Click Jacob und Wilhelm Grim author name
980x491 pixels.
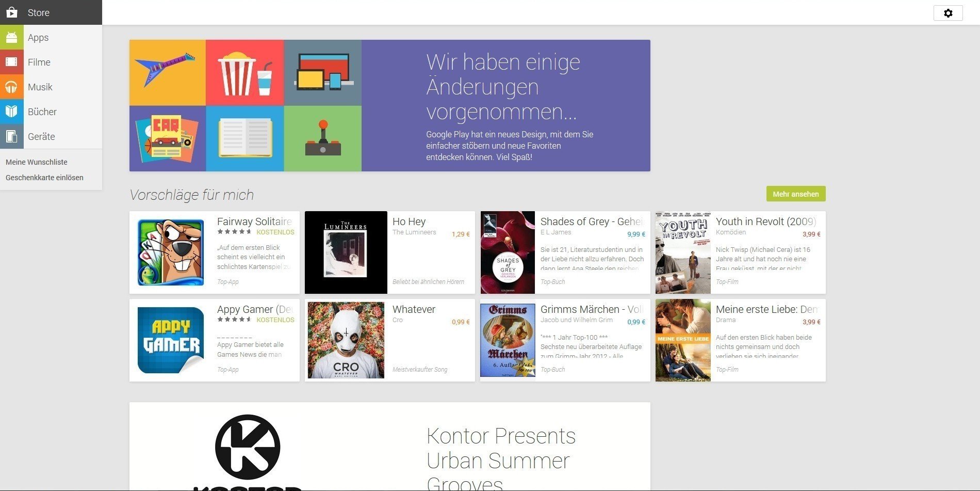coord(577,320)
